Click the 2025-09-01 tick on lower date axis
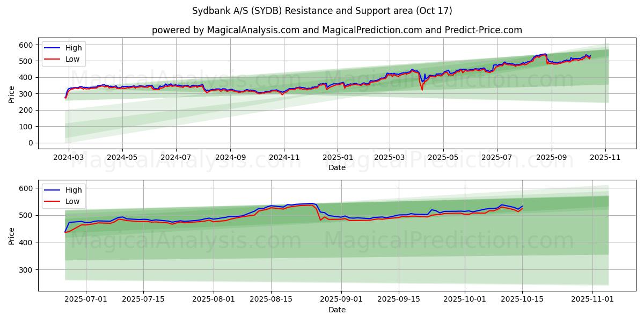 coord(342,300)
